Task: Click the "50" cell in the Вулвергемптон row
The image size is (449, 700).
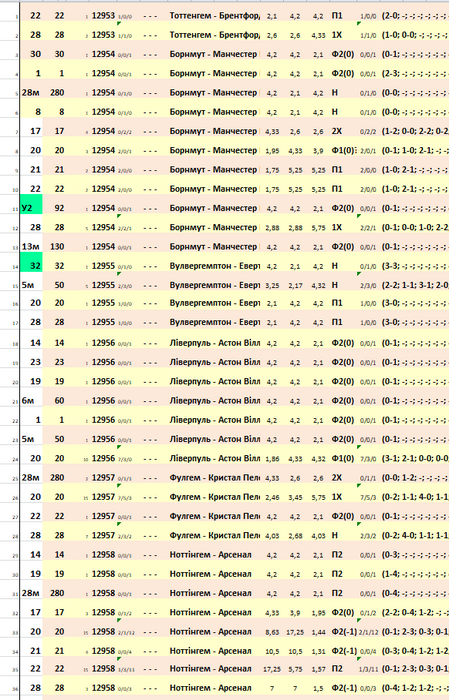Action: tap(59, 285)
